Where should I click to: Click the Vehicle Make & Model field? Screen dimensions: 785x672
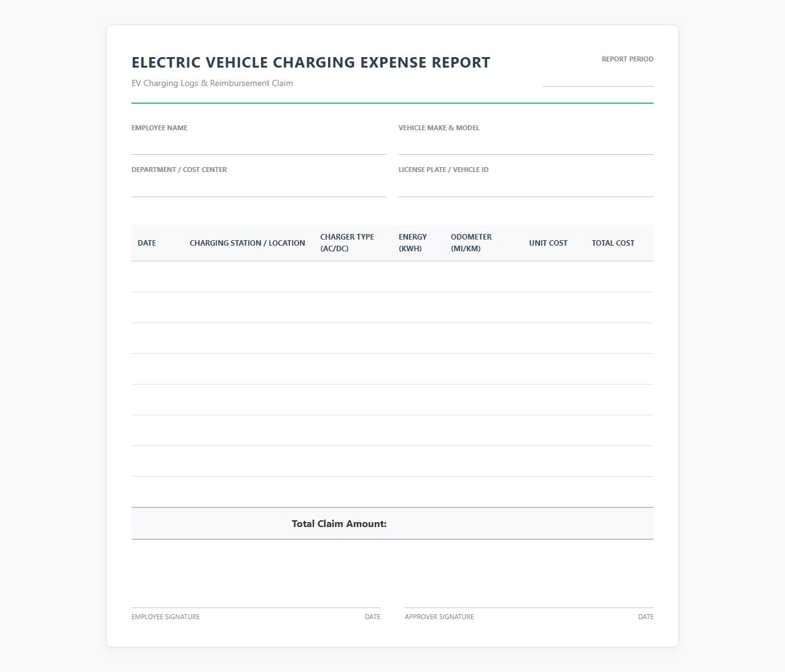point(526,145)
